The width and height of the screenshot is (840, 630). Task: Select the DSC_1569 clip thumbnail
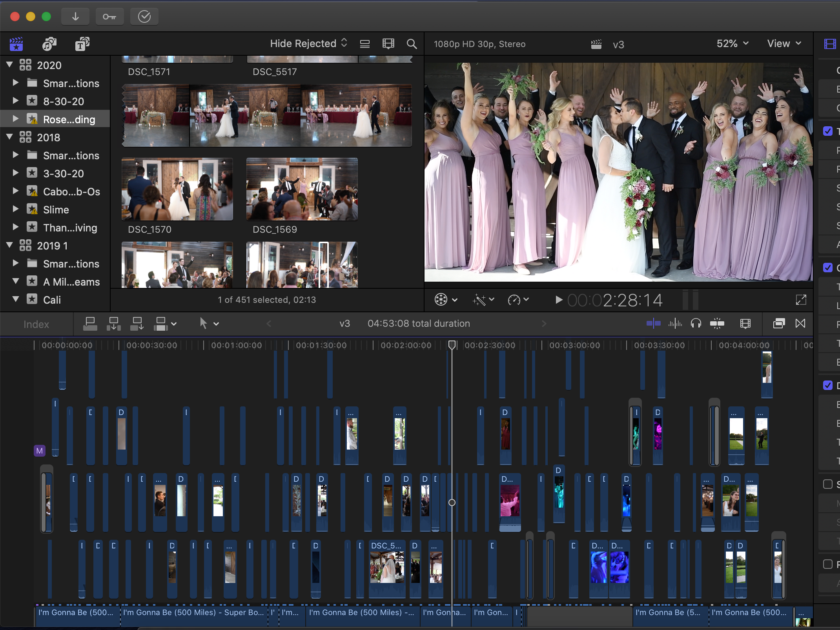coord(302,189)
